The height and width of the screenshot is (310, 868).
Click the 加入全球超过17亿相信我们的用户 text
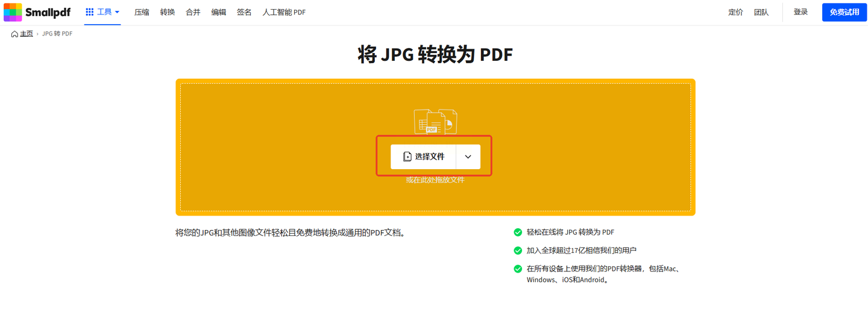582,250
